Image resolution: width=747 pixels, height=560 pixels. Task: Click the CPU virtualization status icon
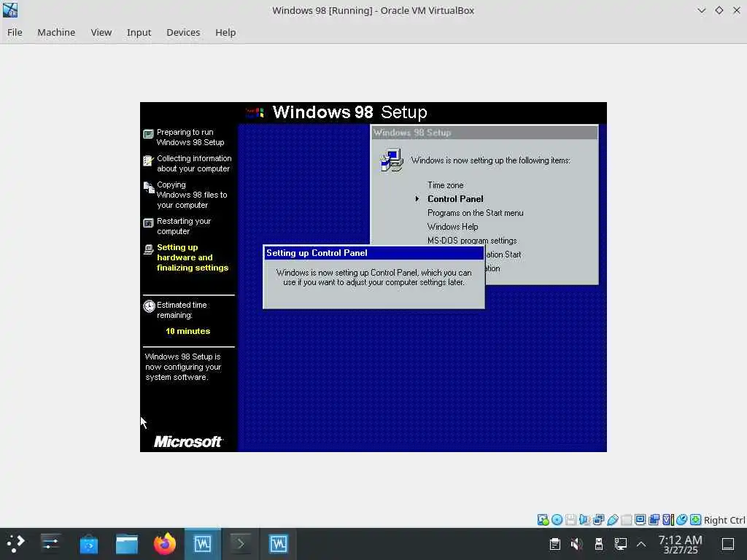click(x=668, y=519)
